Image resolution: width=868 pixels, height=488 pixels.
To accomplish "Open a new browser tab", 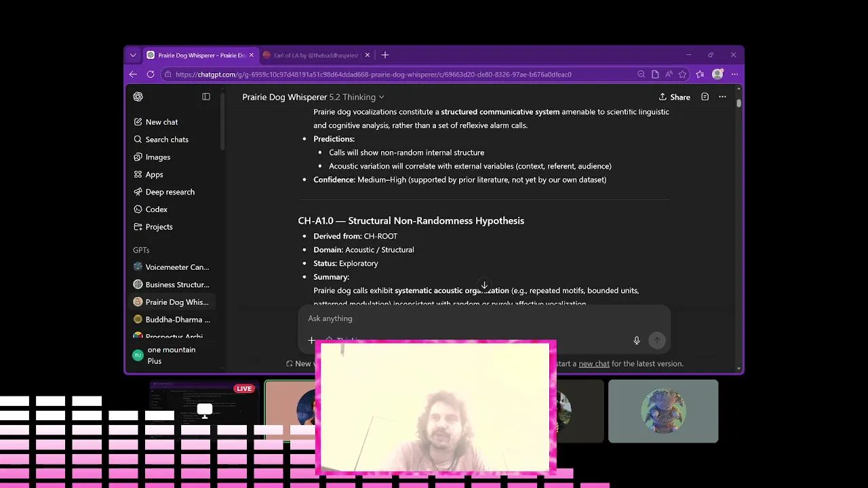I will click(x=385, y=55).
